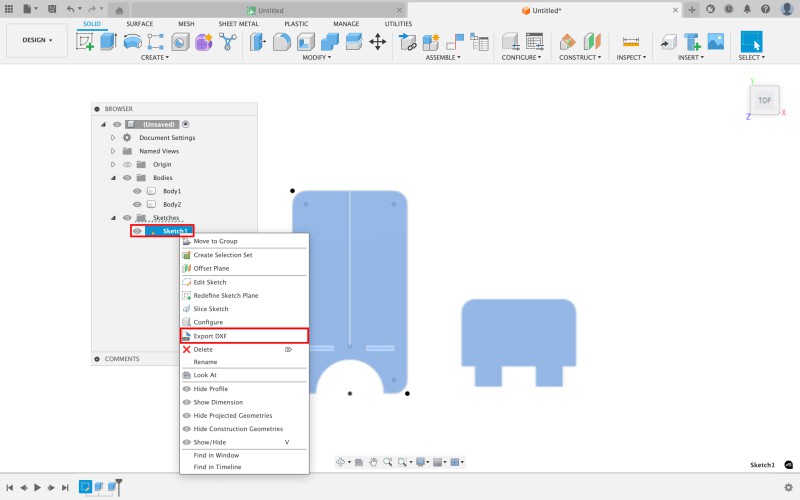Expand Named Views node
Image resolution: width=800 pixels, height=500 pixels.
click(x=113, y=151)
